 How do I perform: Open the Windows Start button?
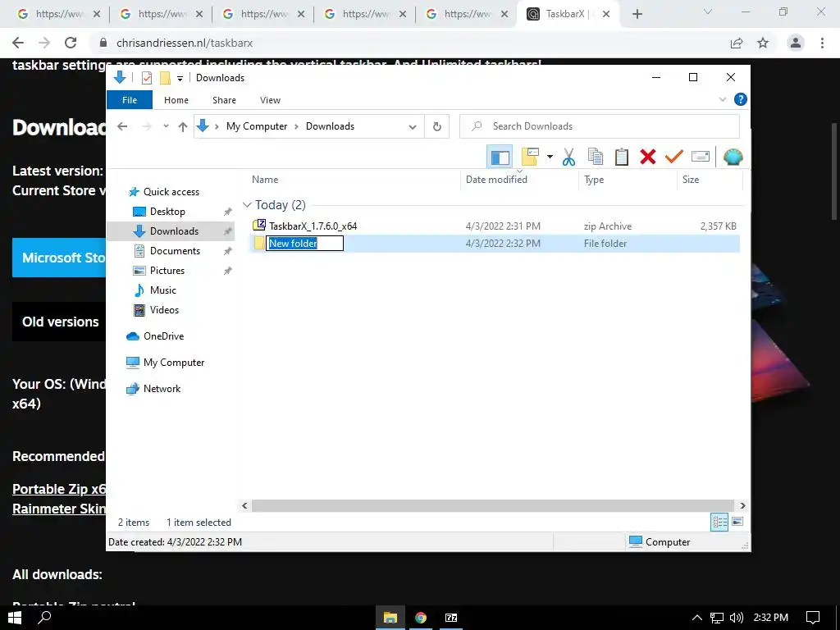point(15,618)
